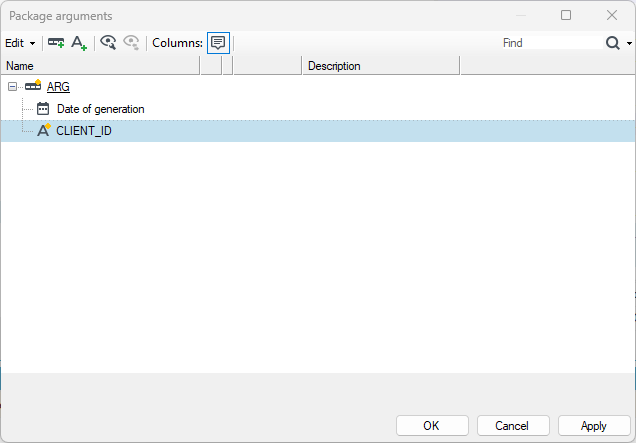Click the show visible eye icon

tap(108, 43)
